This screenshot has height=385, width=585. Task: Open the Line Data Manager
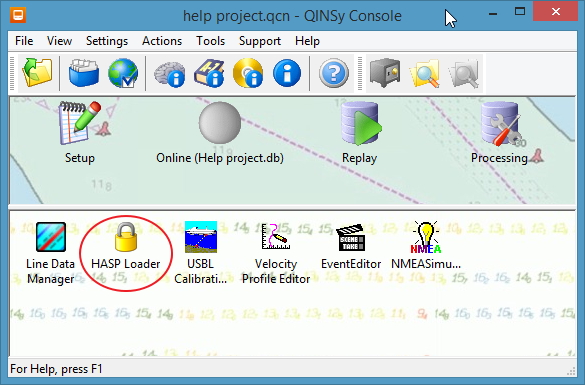tap(50, 253)
